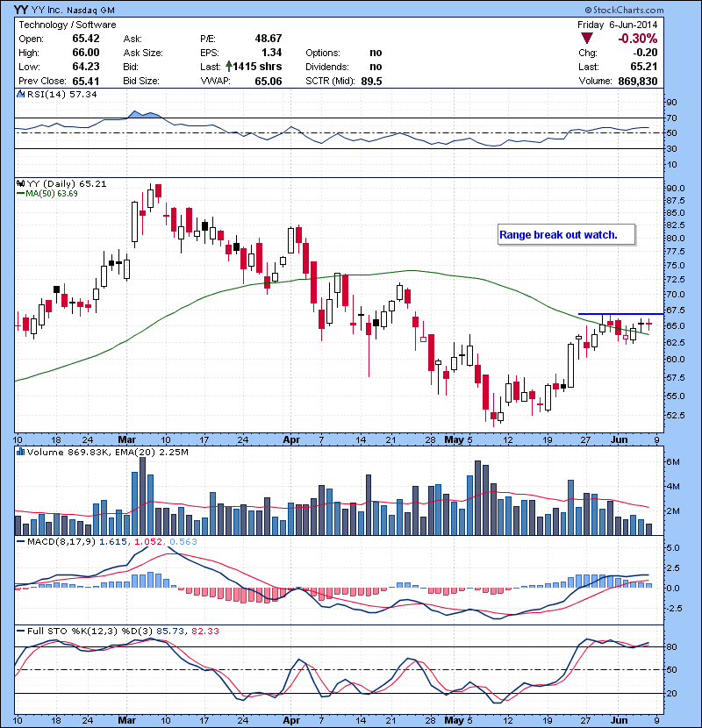This screenshot has width=702, height=728.
Task: Click the ©StockCharts.com copyright text
Action: [625, 10]
